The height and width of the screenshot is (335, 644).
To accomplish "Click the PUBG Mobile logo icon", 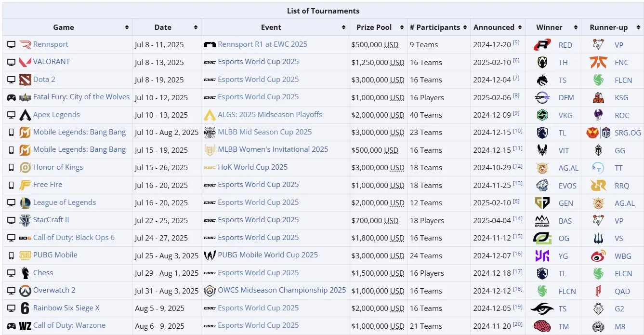I will coord(25,255).
